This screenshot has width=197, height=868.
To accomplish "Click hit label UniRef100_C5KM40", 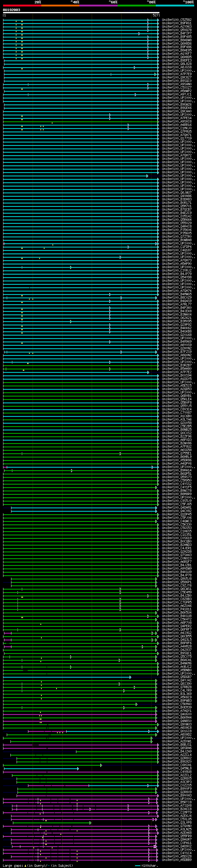I will pyautogui.click(x=177, y=704).
